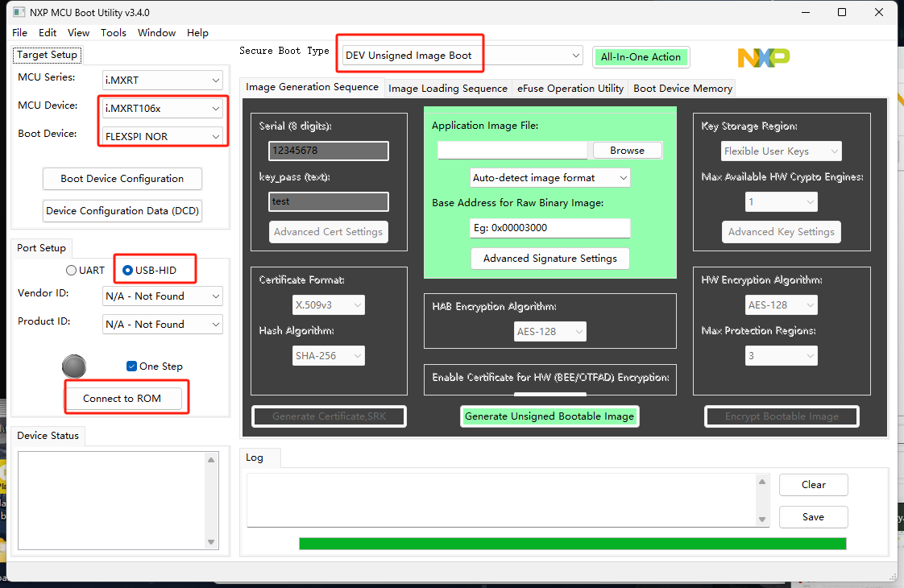This screenshot has width=904, height=588.
Task: Click inside the Log text area
Action: coord(502,499)
